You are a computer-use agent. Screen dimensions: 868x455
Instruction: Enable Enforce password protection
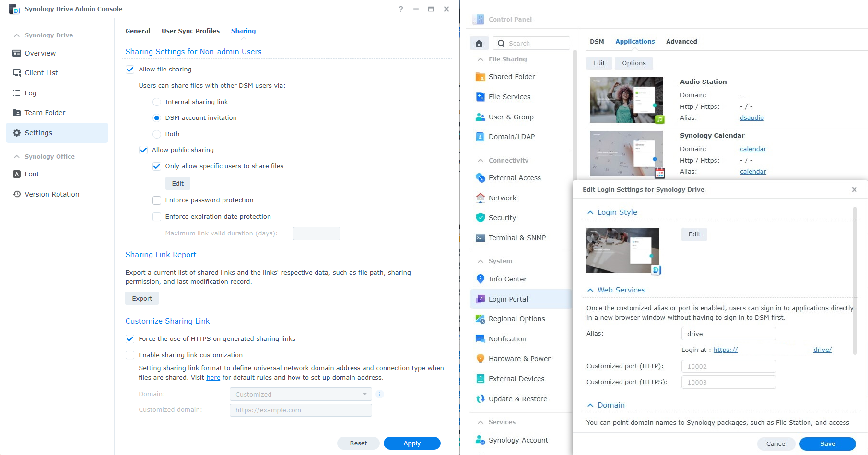(x=157, y=200)
